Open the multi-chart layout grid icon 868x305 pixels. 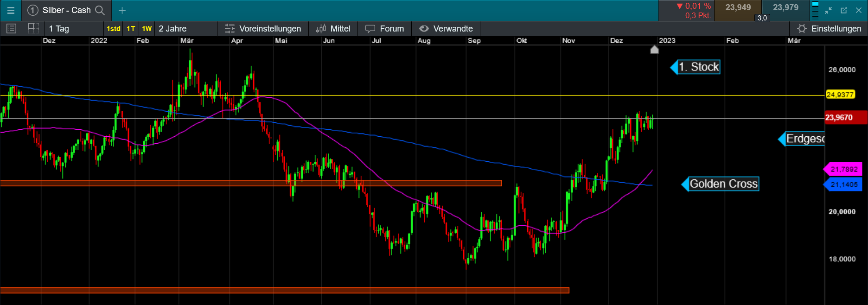tap(33, 28)
